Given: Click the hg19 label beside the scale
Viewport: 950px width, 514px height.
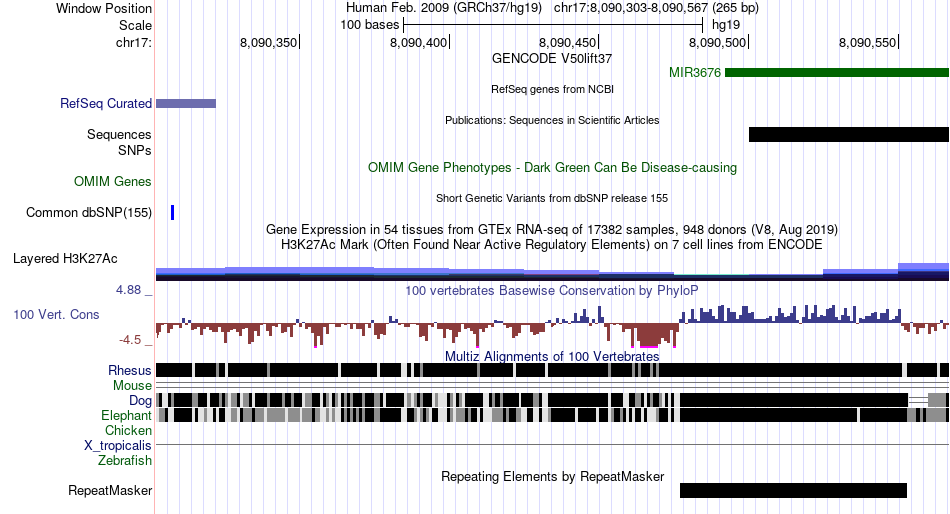Looking at the screenshot, I should (726, 25).
